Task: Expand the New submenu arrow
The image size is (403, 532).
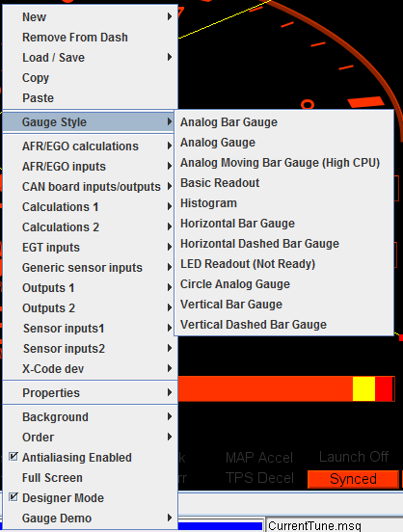Action: coord(170,16)
